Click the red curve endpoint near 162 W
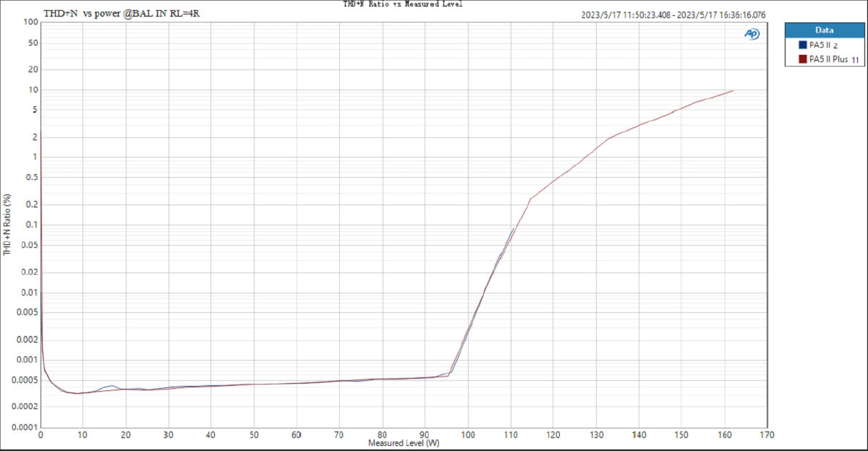Image resolution: width=868 pixels, height=451 pixels. click(733, 90)
